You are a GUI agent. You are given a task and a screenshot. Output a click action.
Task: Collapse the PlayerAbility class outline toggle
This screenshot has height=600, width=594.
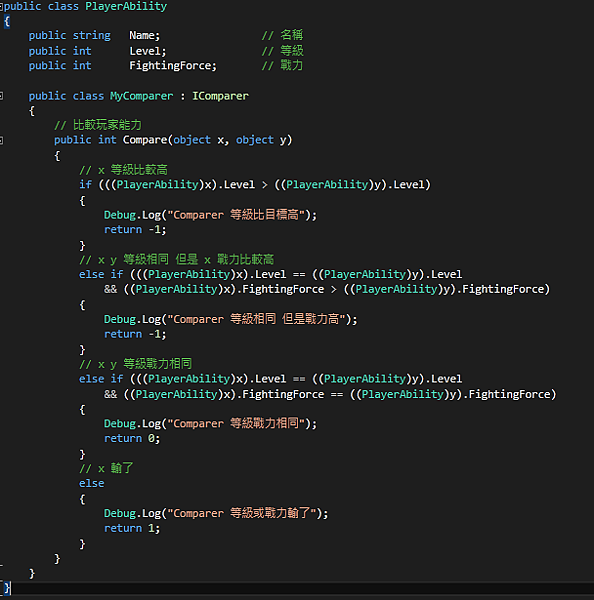1,7
